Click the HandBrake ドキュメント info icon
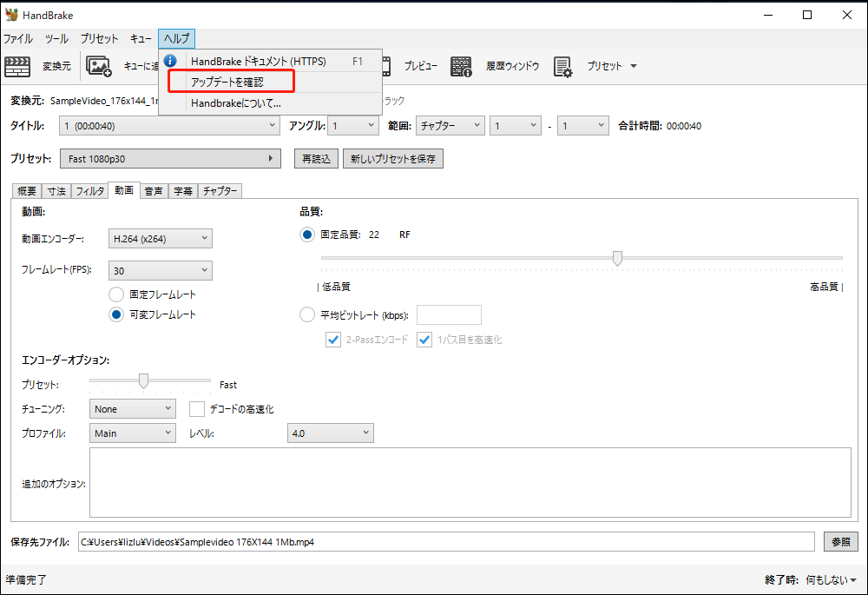868x595 pixels. point(170,61)
